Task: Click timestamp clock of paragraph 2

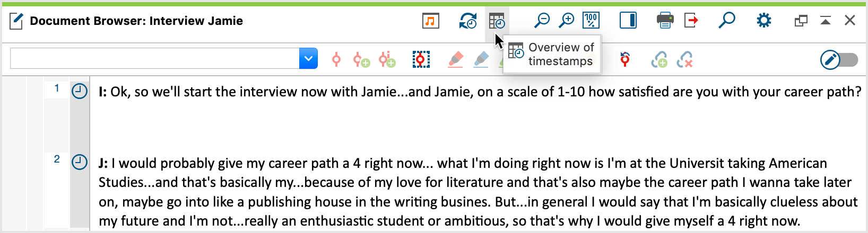Action: point(79,162)
